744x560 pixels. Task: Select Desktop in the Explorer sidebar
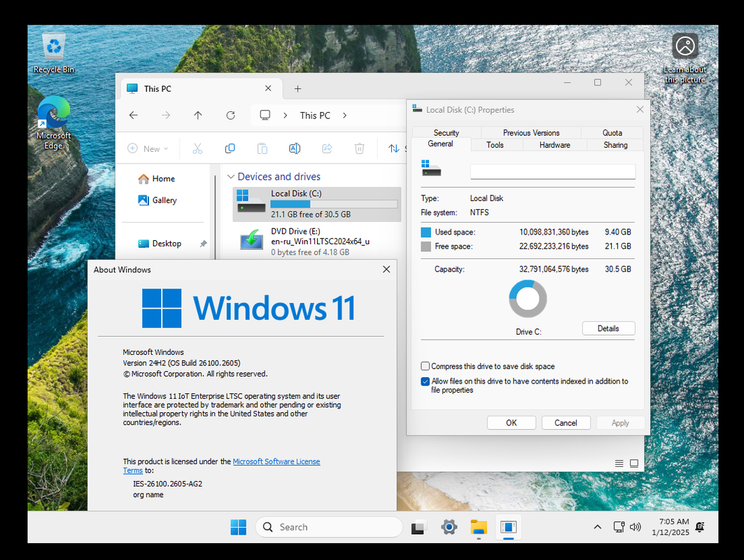160,244
